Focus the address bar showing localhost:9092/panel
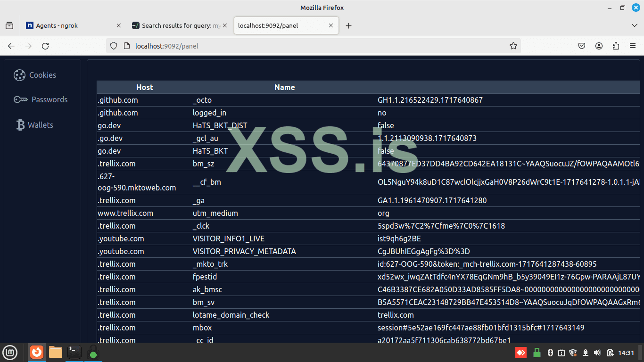The width and height of the screenshot is (644, 362). (314, 46)
